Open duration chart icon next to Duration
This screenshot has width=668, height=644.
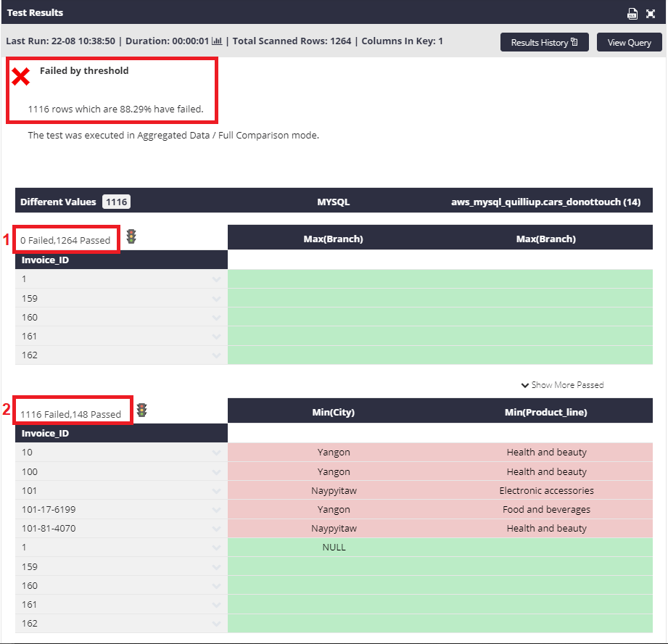coord(217,41)
